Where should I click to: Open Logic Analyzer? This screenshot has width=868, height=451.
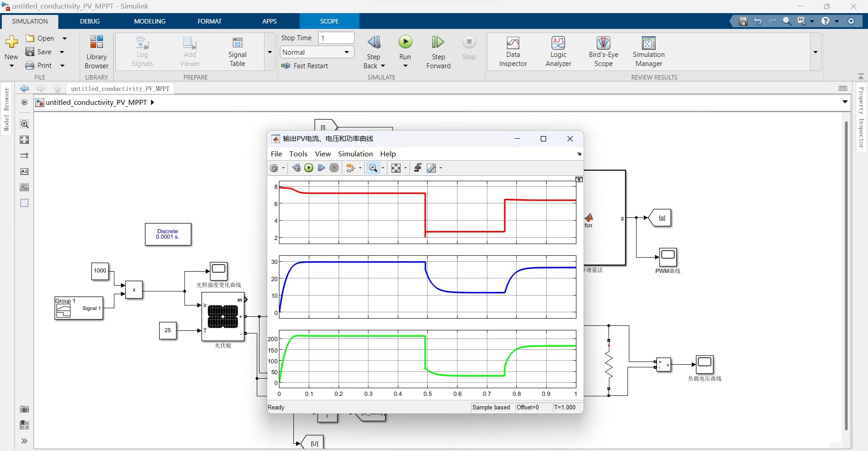tap(558, 52)
